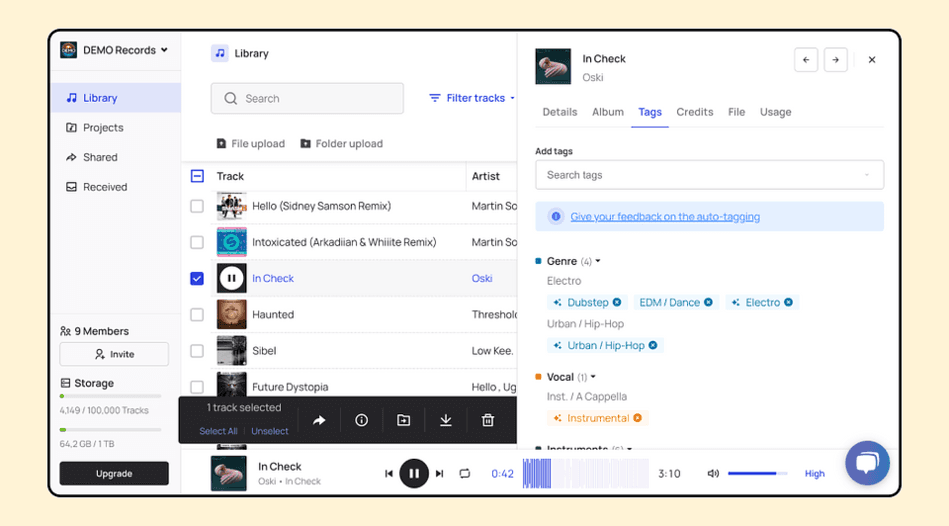Click File upload
The width and height of the screenshot is (949, 526).
(x=251, y=143)
